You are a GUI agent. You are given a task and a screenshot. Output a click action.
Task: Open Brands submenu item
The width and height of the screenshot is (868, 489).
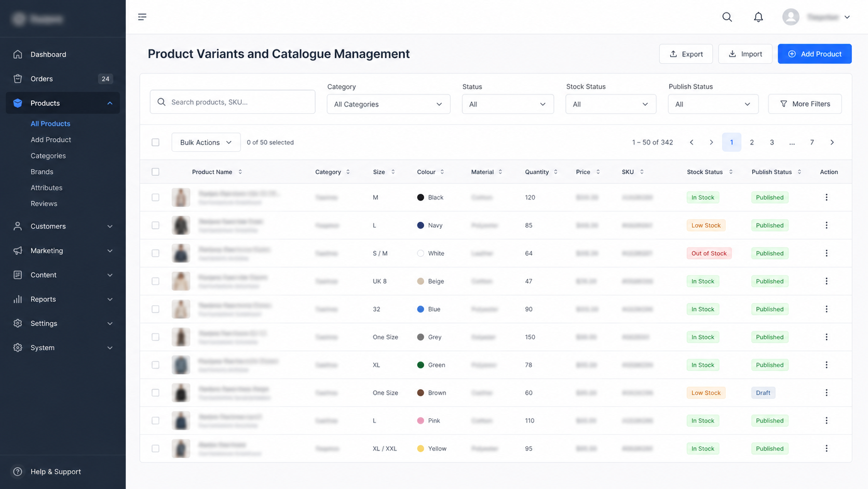click(42, 172)
